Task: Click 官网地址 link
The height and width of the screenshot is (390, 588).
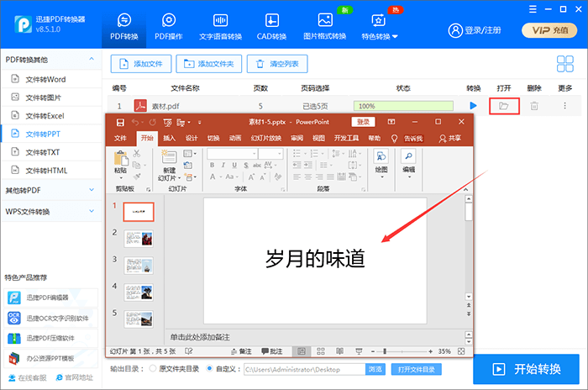Action: (74, 377)
